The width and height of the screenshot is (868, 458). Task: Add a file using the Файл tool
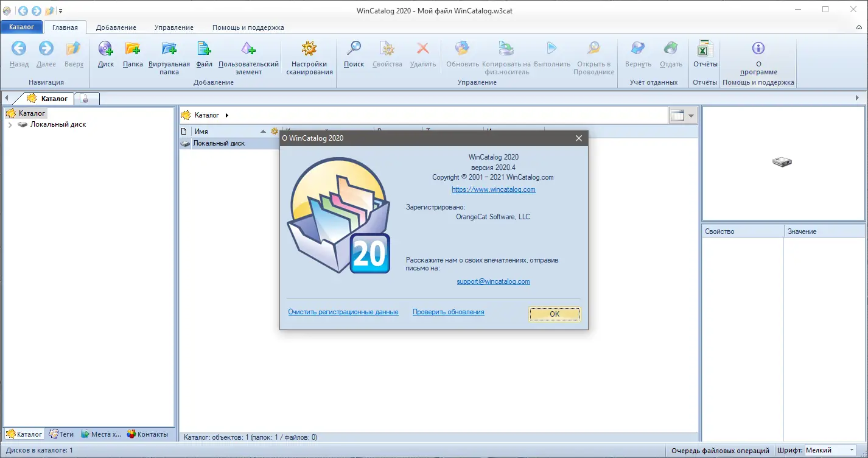coord(204,56)
